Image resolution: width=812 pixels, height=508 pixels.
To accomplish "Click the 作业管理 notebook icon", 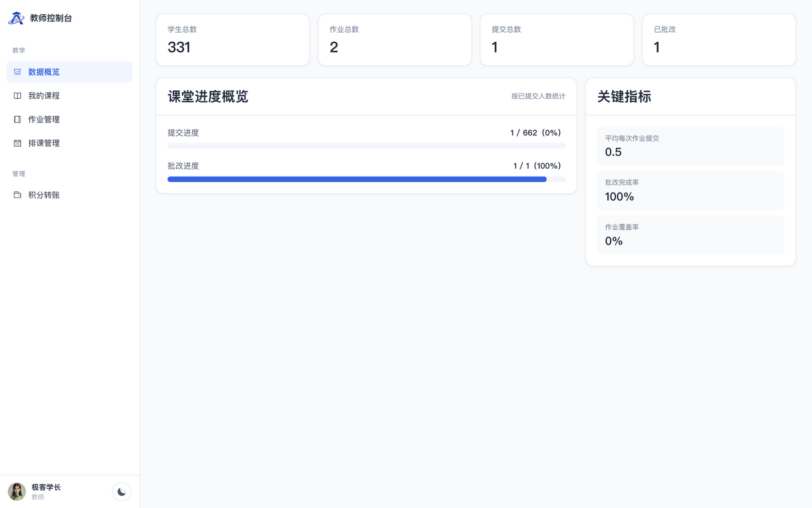I will [17, 120].
